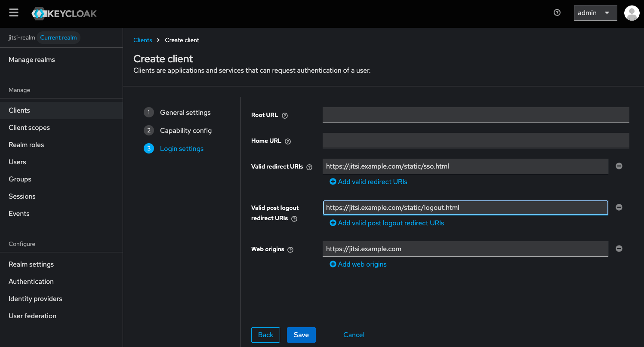Open the navigation hamburger menu
The height and width of the screenshot is (347, 644).
click(x=13, y=12)
